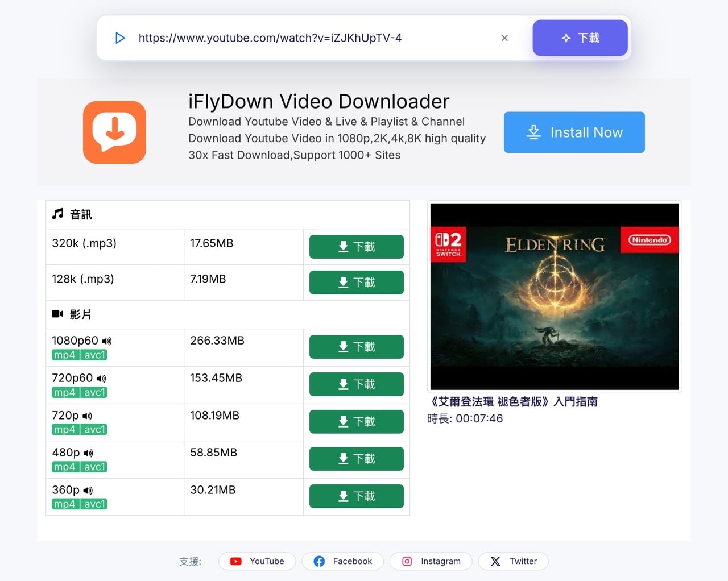Screen dimensions: 728x581
Task: Click the 58.85MB file size cell
Action: click(243, 459)
